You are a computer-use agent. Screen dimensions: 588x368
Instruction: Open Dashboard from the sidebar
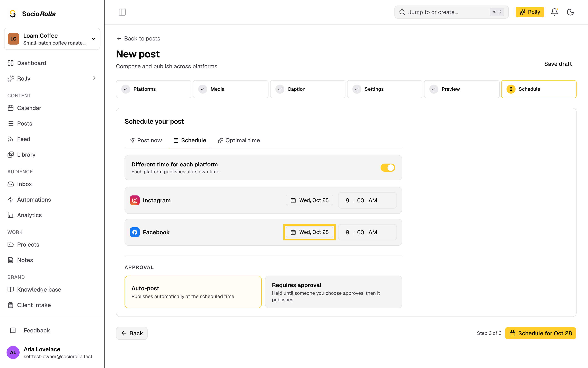[x=52, y=63]
